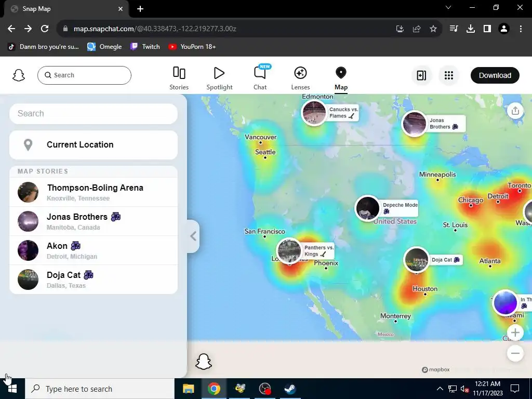Viewport: 532px width, 399px height.
Task: Click the Snapchat ghost logo in header
Action: tap(19, 75)
